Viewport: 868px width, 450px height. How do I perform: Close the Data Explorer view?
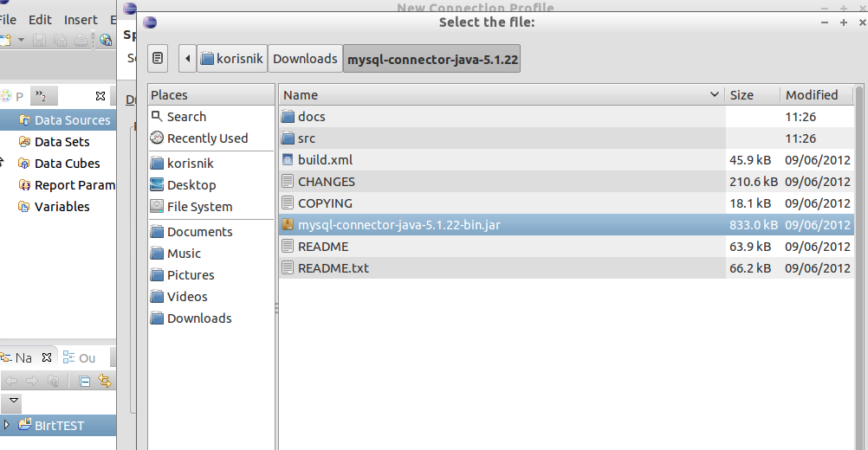tap(100, 96)
